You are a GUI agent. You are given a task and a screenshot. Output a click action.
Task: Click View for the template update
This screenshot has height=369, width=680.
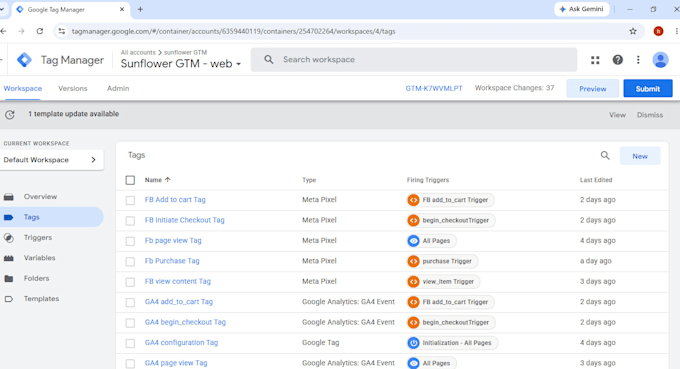617,115
